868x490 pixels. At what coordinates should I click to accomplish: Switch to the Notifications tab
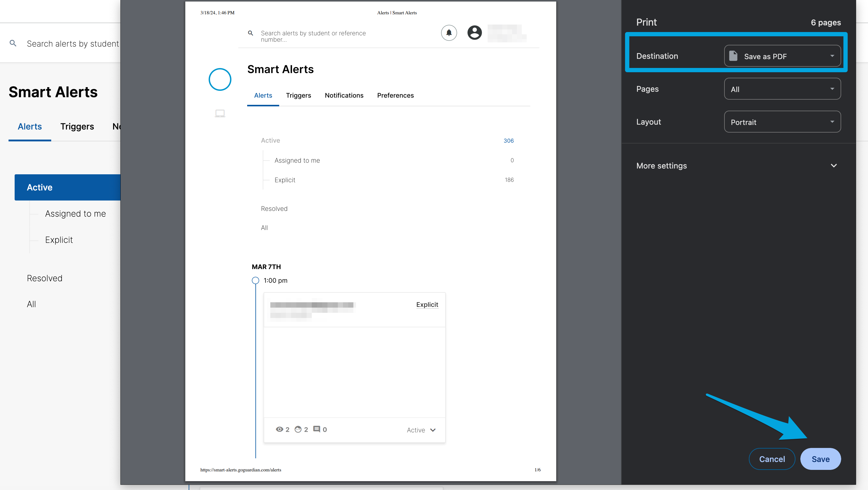344,95
